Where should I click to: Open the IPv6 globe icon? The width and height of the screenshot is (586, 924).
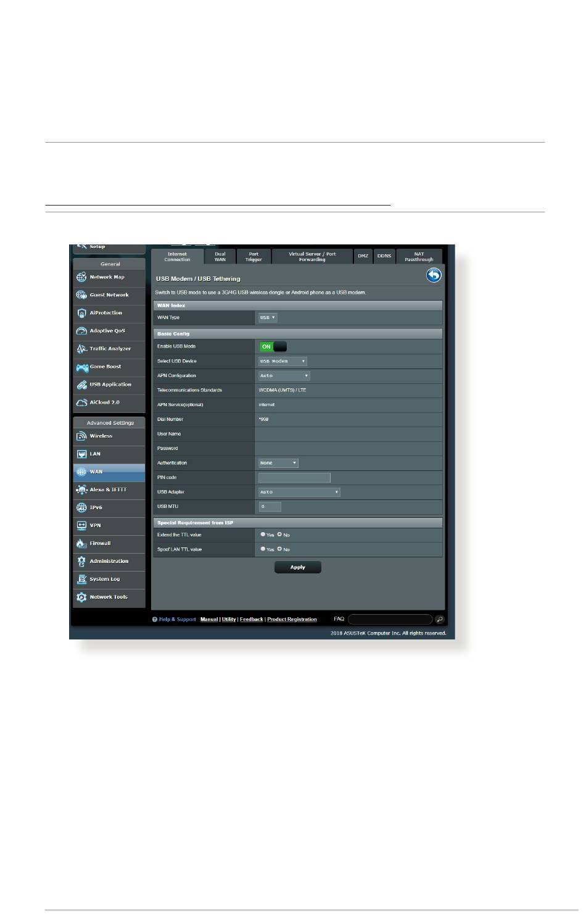(x=81, y=508)
